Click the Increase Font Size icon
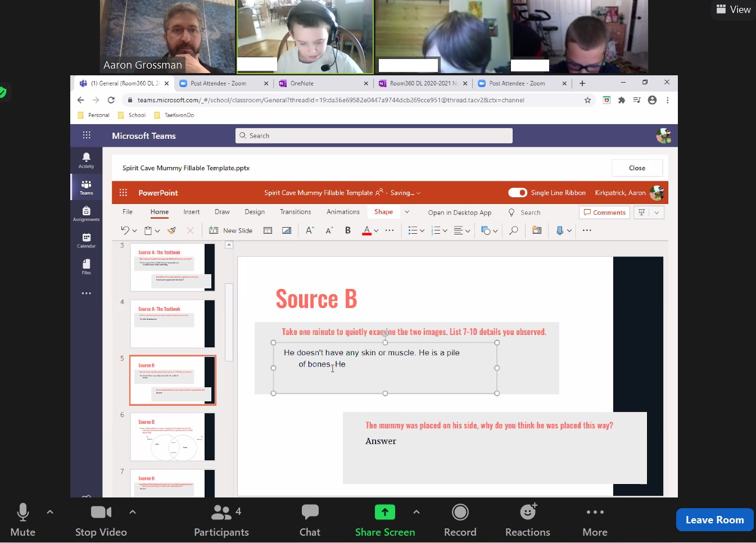The image size is (756, 543). [310, 230]
